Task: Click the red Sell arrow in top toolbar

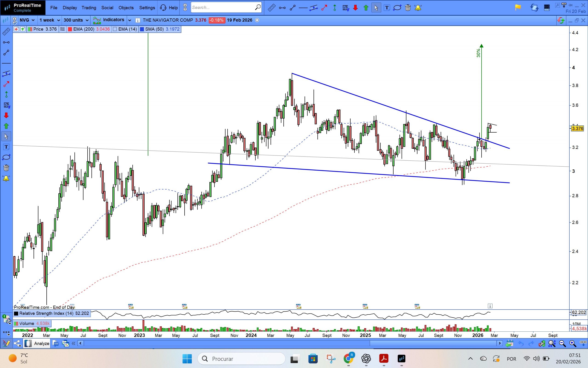Action: click(x=355, y=8)
